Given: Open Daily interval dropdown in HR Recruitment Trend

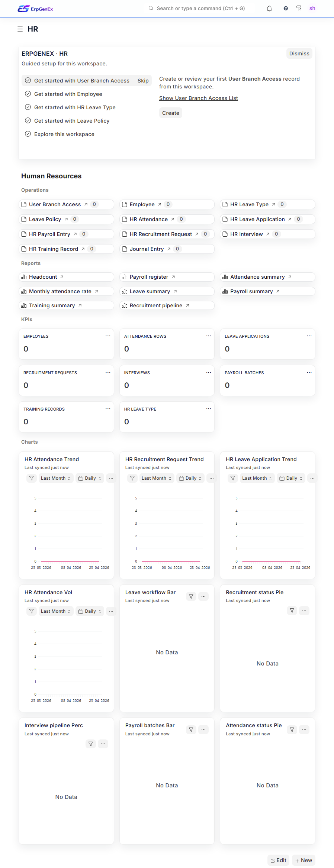Looking at the screenshot, I should pyautogui.click(x=190, y=478).
